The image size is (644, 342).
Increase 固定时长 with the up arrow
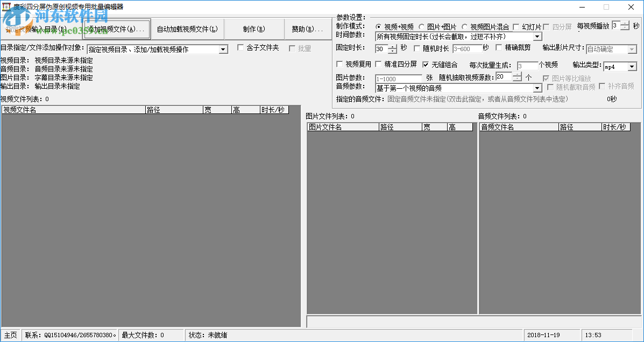tap(392, 46)
